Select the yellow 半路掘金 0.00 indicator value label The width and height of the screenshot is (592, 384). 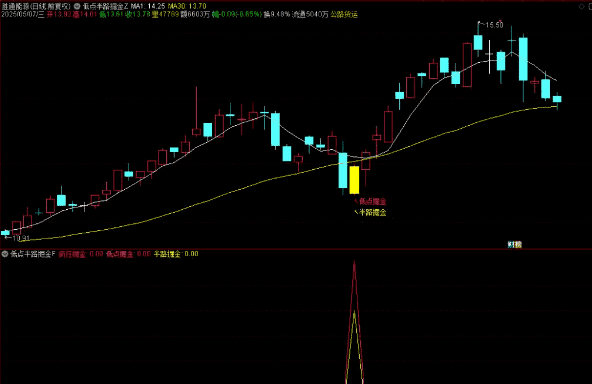point(176,254)
